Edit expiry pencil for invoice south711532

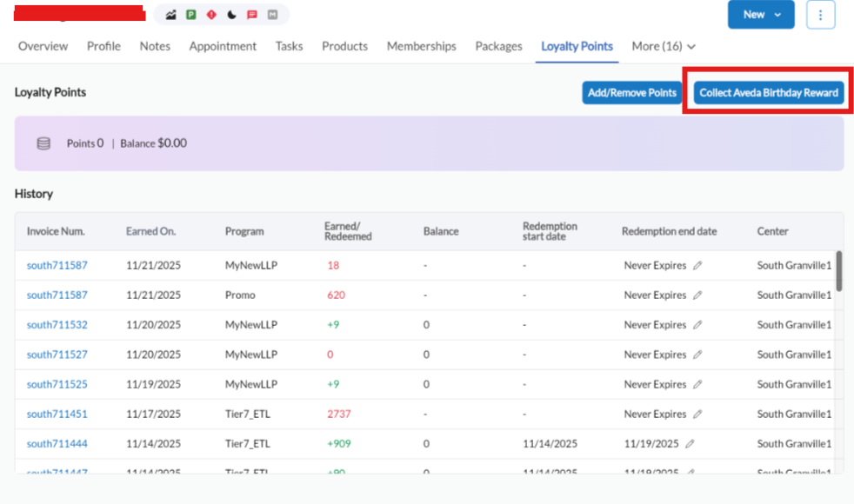697,325
